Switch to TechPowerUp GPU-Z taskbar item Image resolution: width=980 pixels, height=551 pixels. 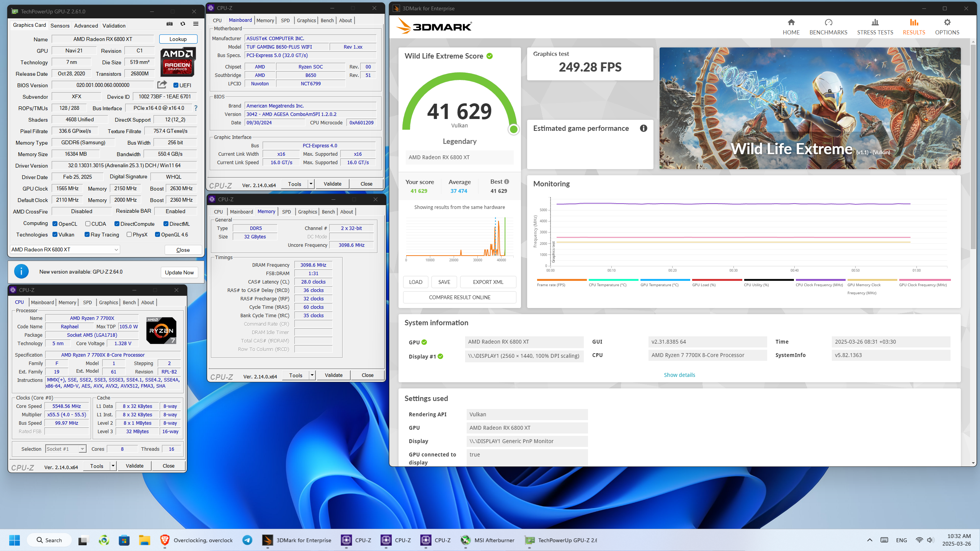561,540
